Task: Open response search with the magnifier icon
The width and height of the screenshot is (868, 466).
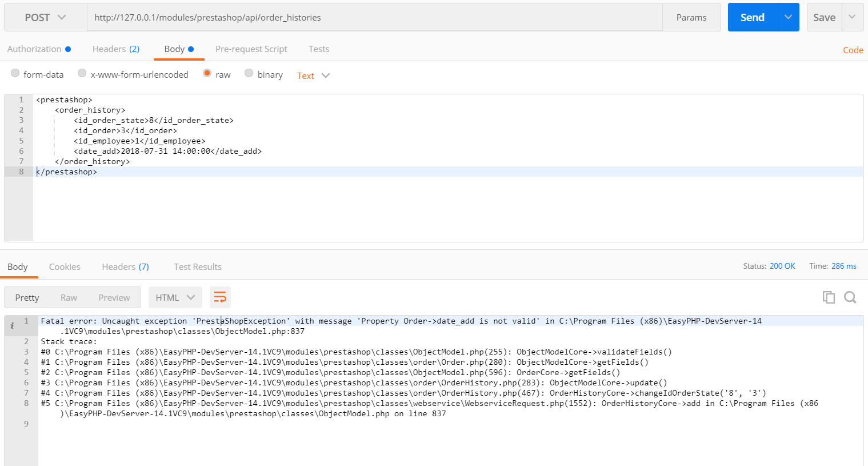Action: 850,297
